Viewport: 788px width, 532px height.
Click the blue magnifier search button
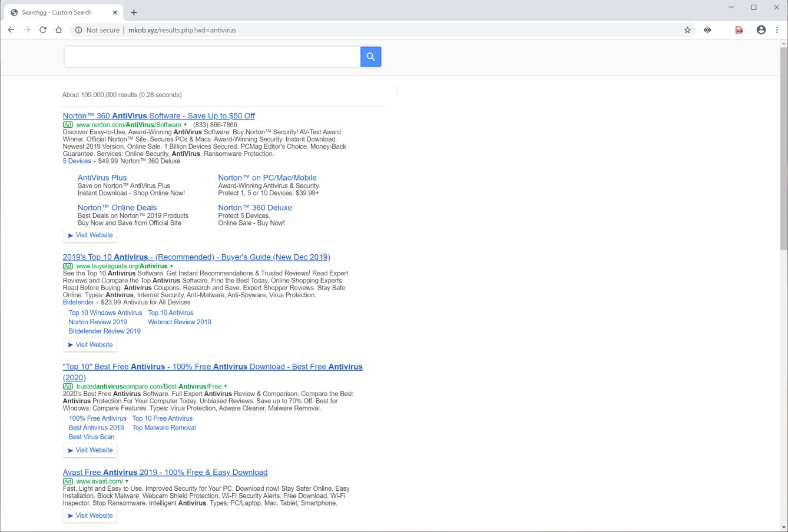(370, 56)
